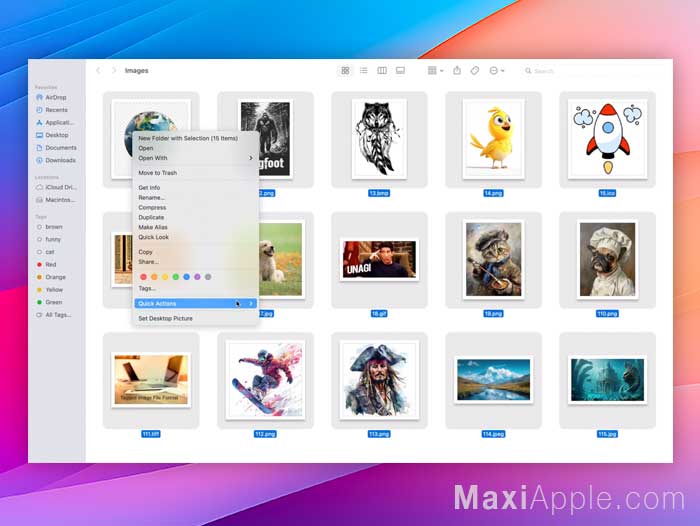Expand the Quick Actions submenu
Screen dimensions: 700x526
196,304
